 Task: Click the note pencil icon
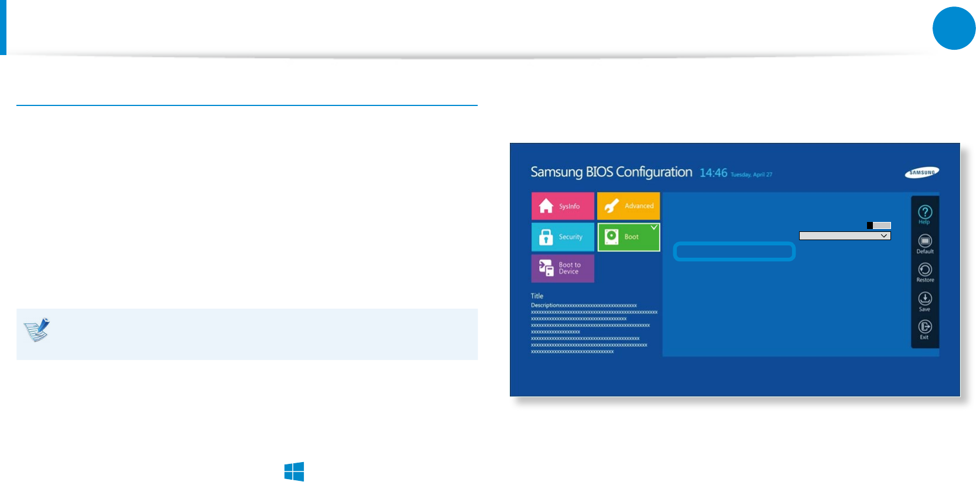click(37, 330)
